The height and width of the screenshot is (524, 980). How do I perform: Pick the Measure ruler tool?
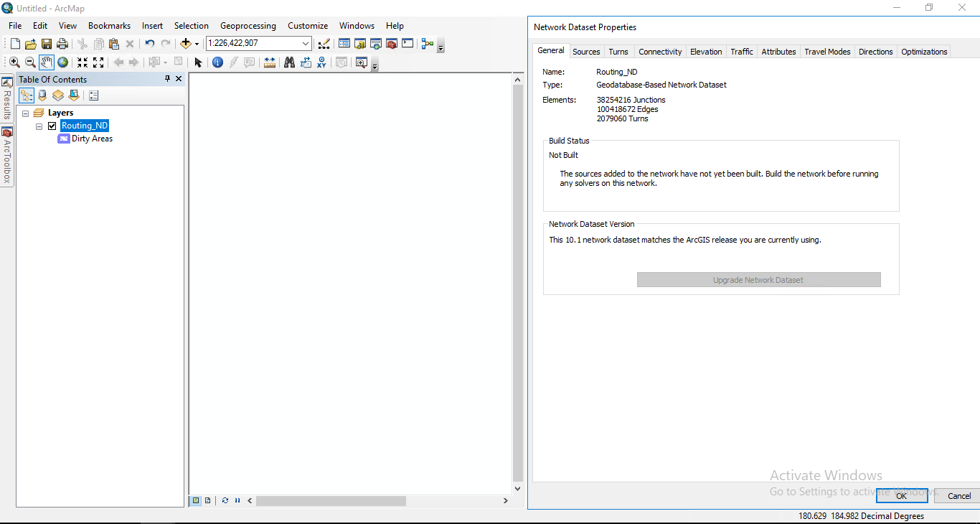point(270,62)
